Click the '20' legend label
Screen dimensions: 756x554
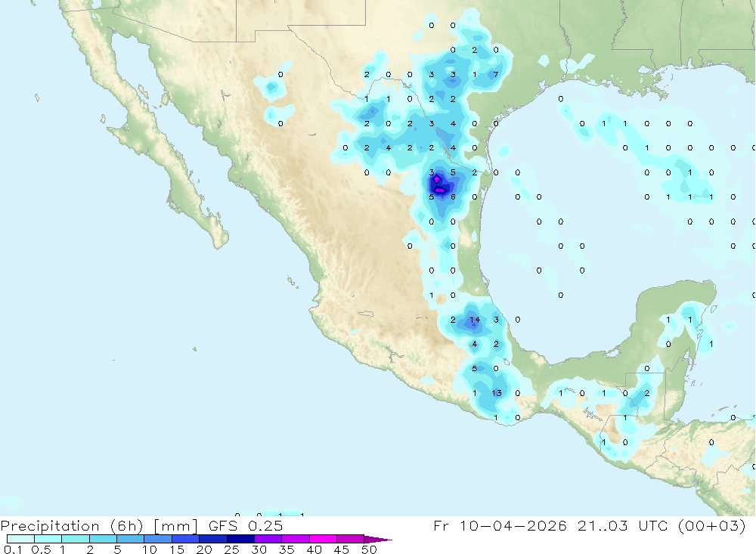coord(204,549)
